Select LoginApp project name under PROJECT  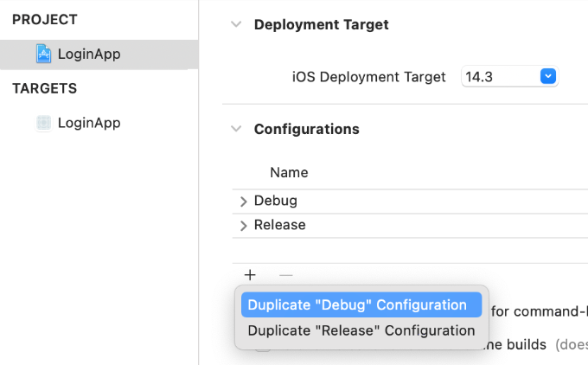[89, 54]
